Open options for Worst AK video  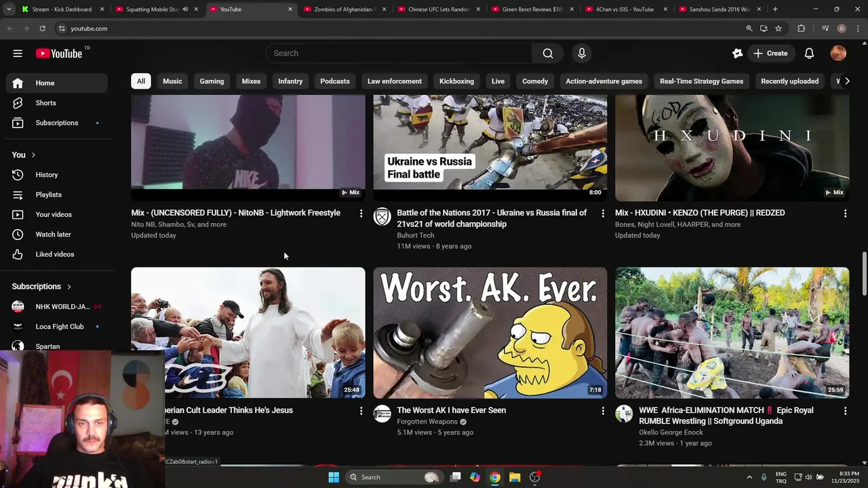pos(603,411)
